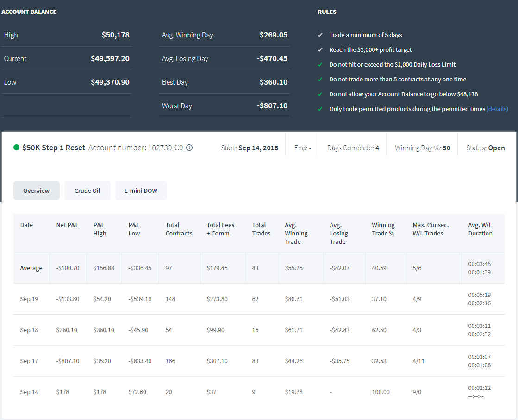Select the Sep 19 row date
Screen dimensions: 518x420
29,299
